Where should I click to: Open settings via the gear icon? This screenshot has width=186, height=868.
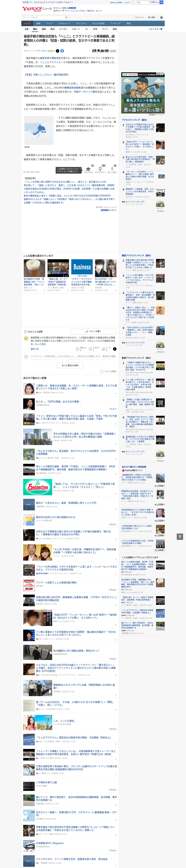click(161, 18)
